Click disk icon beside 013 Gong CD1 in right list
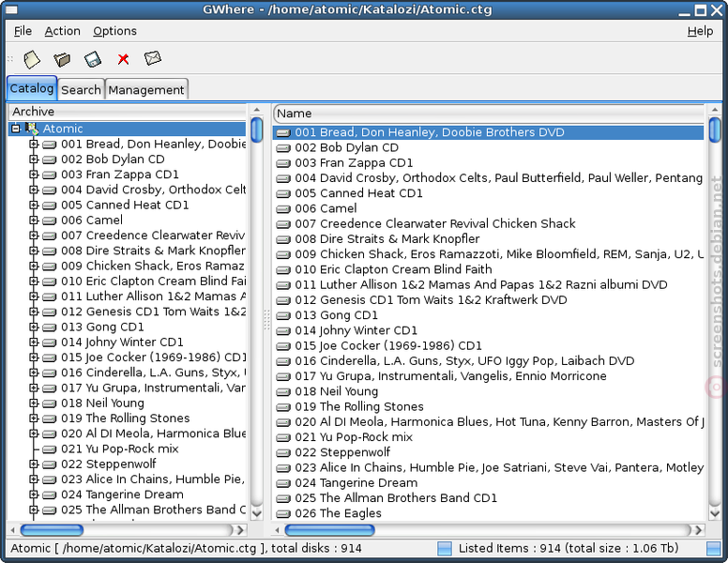Screen dimensions: 728x563 283,316
